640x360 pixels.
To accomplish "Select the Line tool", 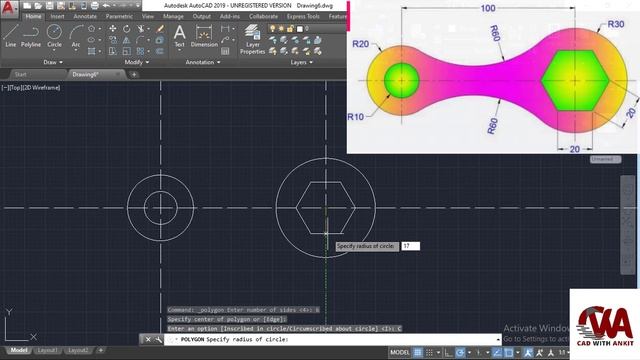I will (11, 36).
